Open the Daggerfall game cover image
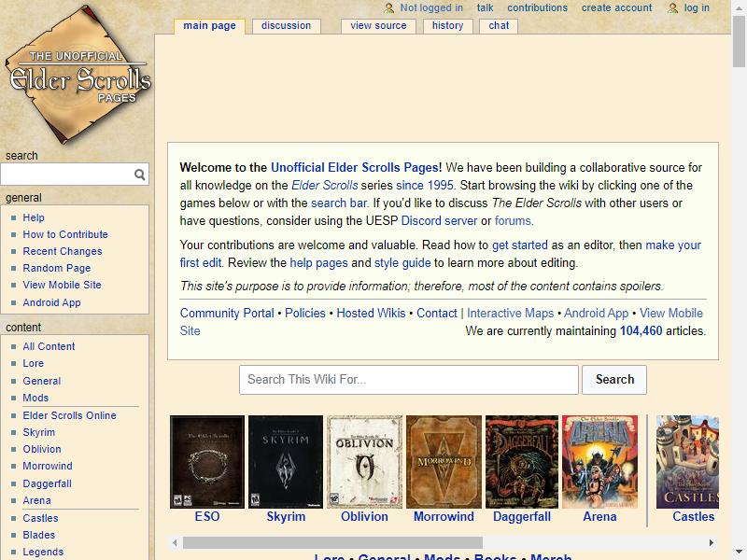The width and height of the screenshot is (747, 560). click(522, 462)
